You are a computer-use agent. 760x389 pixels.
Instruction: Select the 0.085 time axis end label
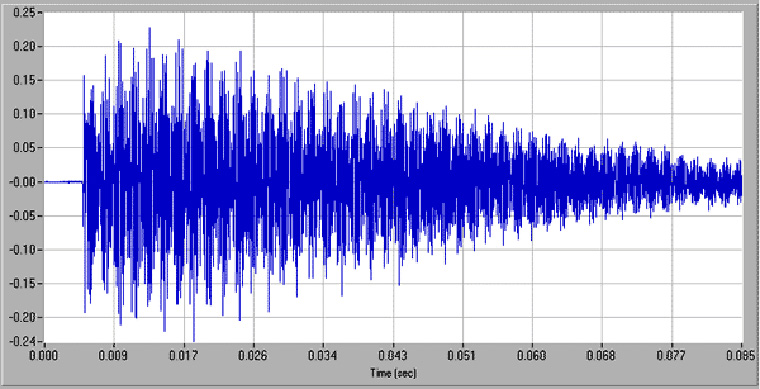click(741, 356)
